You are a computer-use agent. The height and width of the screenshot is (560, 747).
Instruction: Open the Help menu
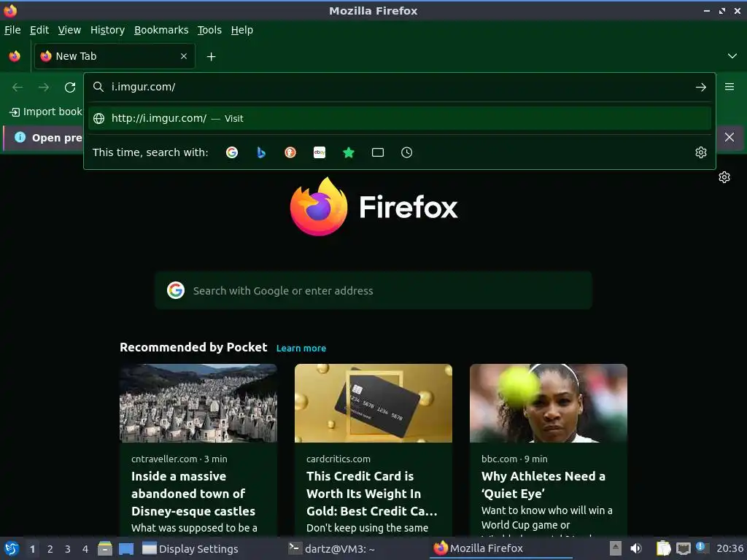tap(242, 30)
